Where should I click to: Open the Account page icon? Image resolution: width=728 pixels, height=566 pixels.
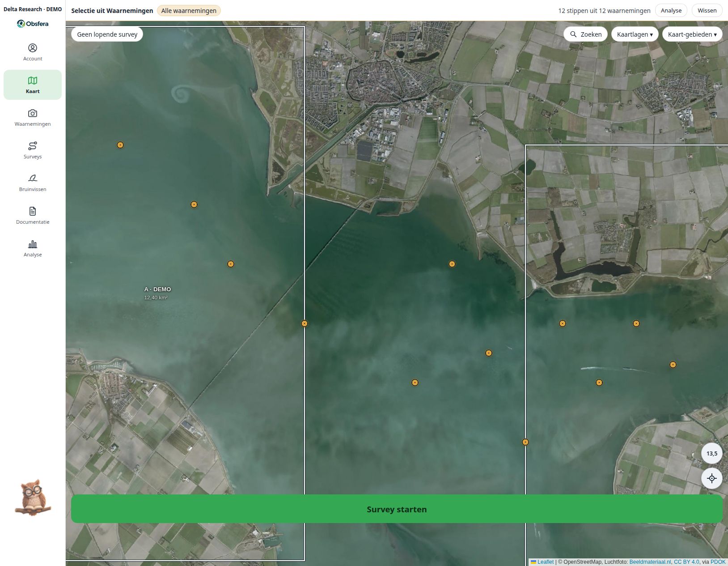point(33,48)
